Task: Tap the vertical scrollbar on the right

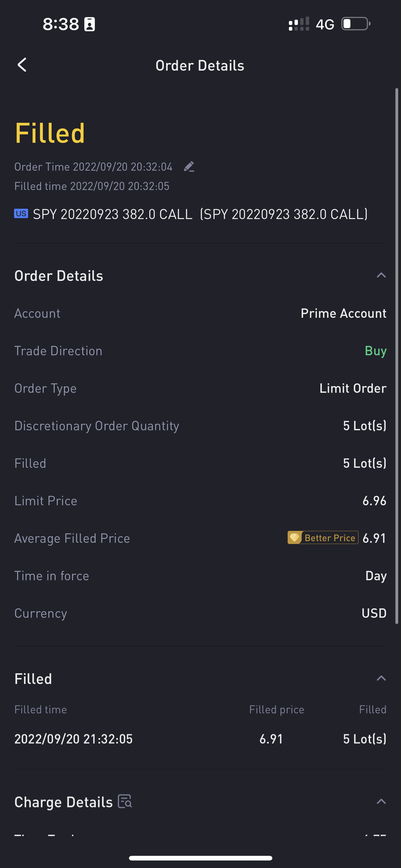Action: [x=397, y=354]
